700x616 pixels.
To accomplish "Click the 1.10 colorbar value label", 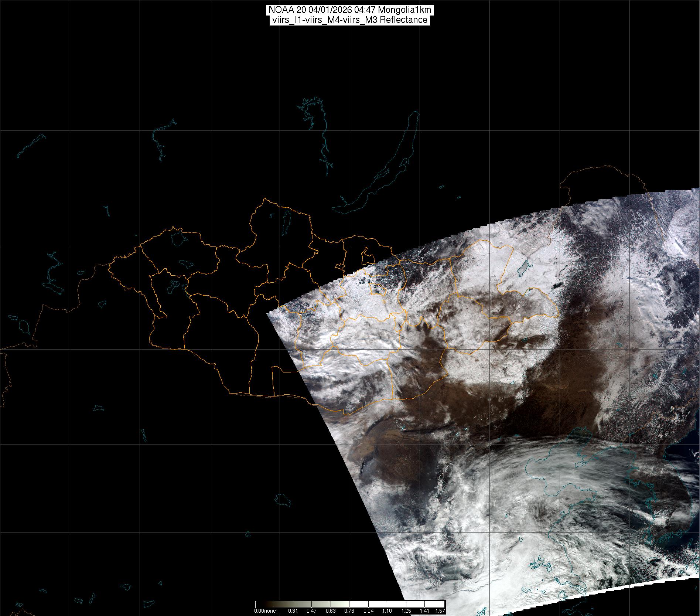I will pos(387,611).
